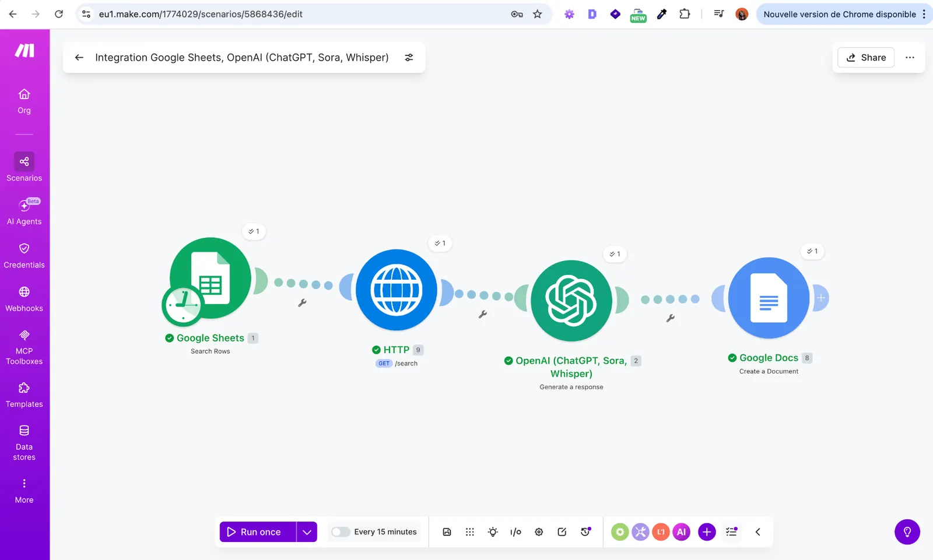The width and height of the screenshot is (933, 560).
Task: Open MCP Toolboxes in the sidebar
Action: click(24, 348)
